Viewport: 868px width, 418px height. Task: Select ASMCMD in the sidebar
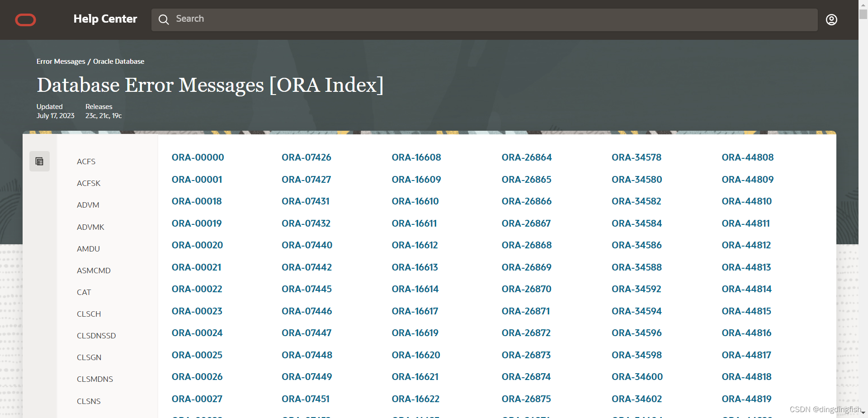click(94, 271)
